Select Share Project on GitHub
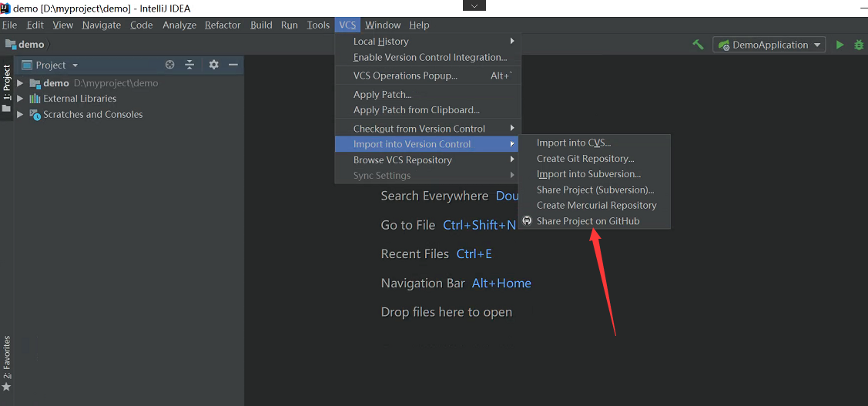 coord(588,221)
